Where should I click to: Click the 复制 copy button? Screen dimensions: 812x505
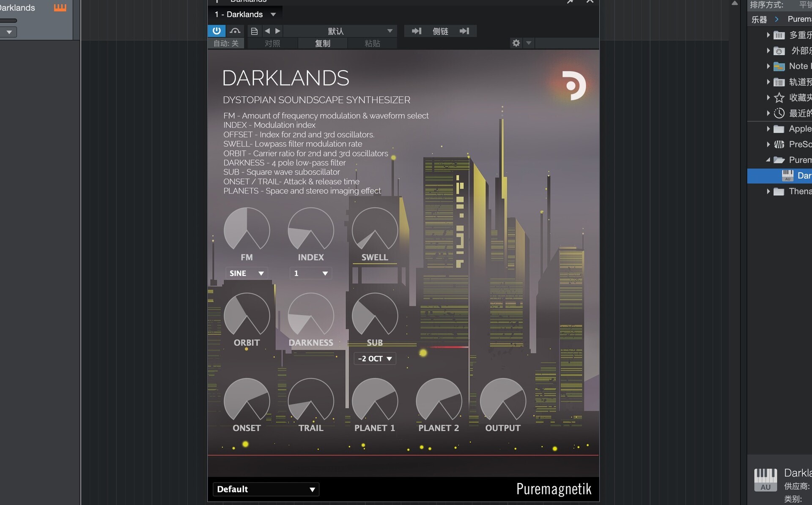click(x=323, y=44)
